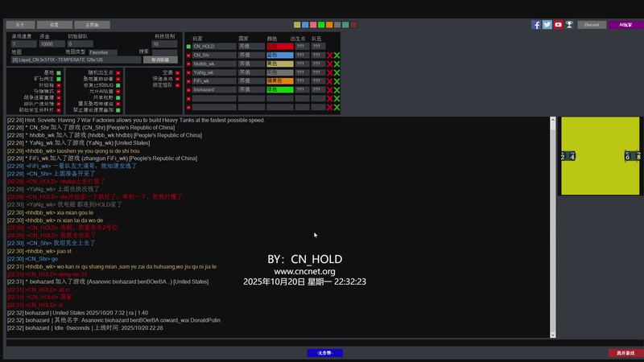Open the 地图类型 Favorites dropdown

[103, 52]
